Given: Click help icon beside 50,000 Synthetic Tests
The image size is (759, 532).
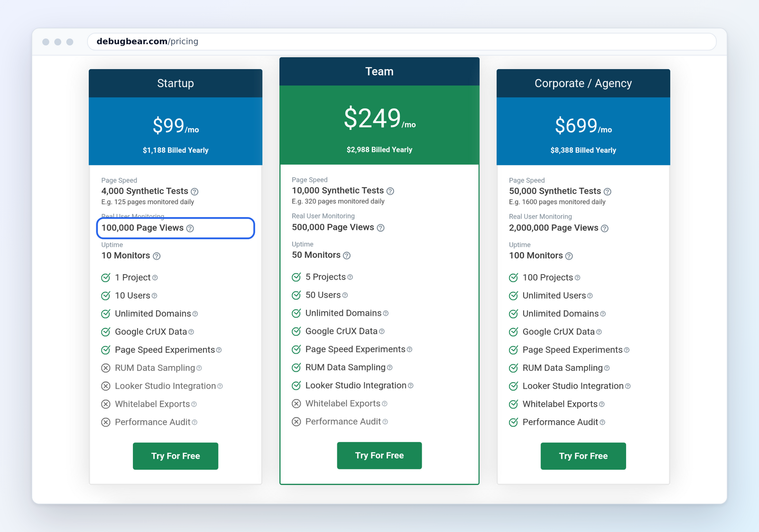Looking at the screenshot, I should point(607,192).
